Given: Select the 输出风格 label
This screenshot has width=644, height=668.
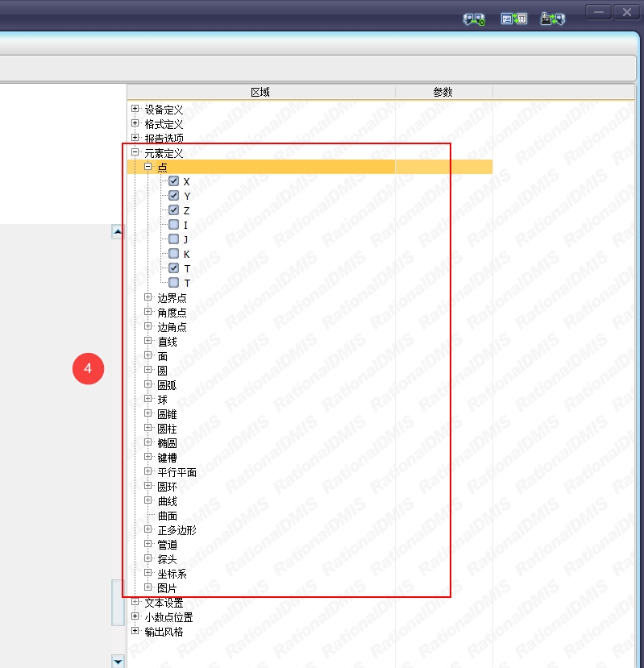Looking at the screenshot, I should 164,632.
